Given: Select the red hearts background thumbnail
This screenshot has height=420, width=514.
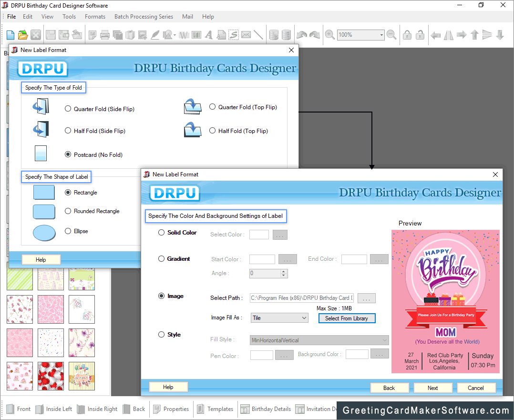Looking at the screenshot, I should click(51, 376).
